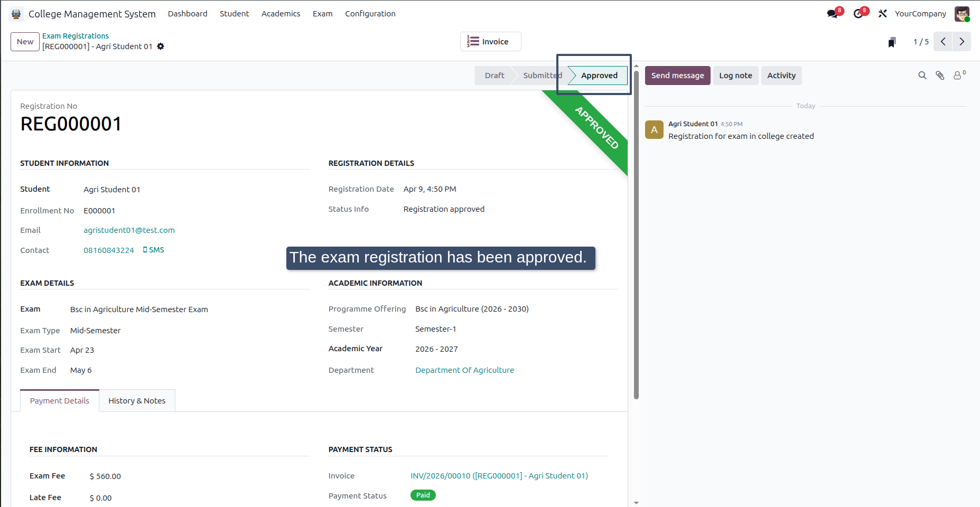Open the user avatar menu

[962, 14]
